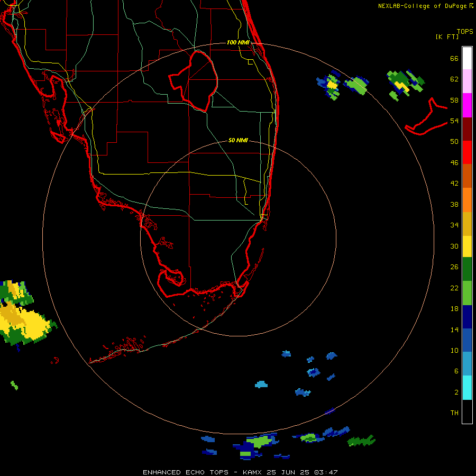Select the bright red legend segment

pos(467,152)
